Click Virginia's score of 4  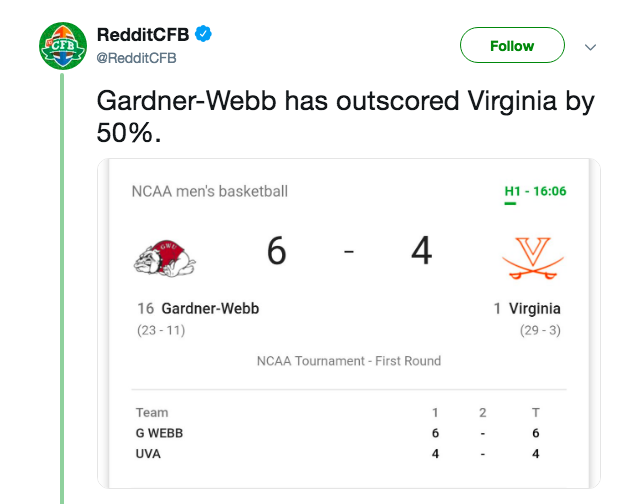(421, 251)
